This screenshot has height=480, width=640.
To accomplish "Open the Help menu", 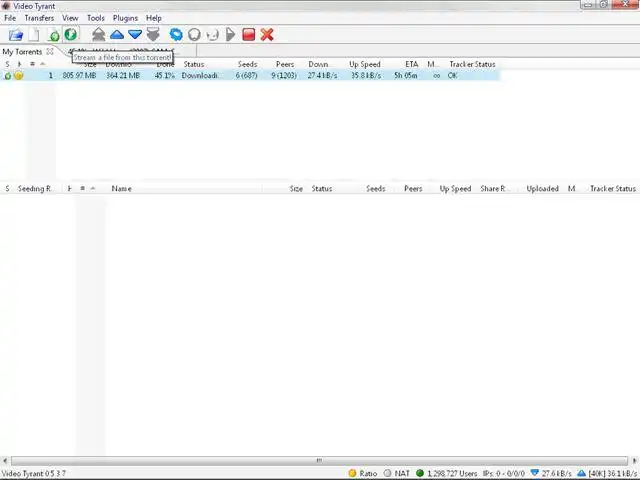I will (x=154, y=18).
